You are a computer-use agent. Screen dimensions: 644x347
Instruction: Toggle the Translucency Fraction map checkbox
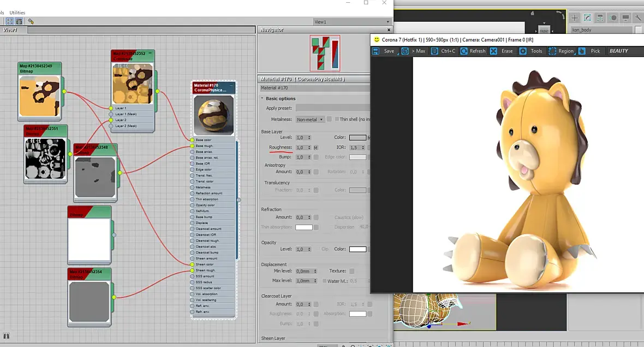[x=316, y=190]
